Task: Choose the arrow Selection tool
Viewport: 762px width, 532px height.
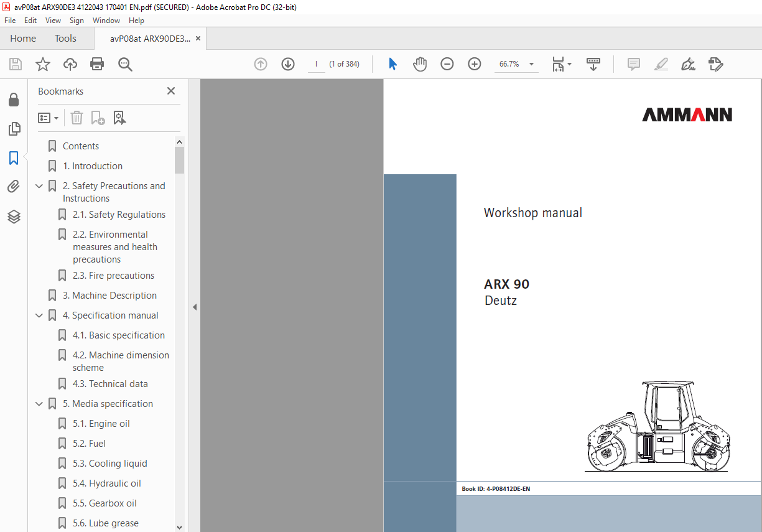Action: click(x=393, y=64)
